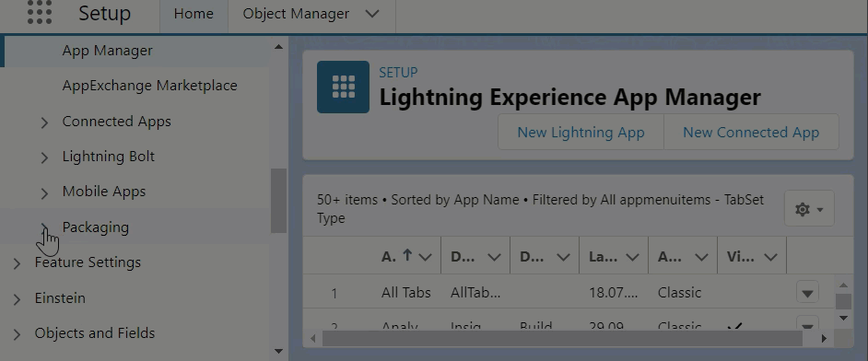Click the App Manager grid icon
The width and height of the screenshot is (868, 361).
[x=343, y=87]
